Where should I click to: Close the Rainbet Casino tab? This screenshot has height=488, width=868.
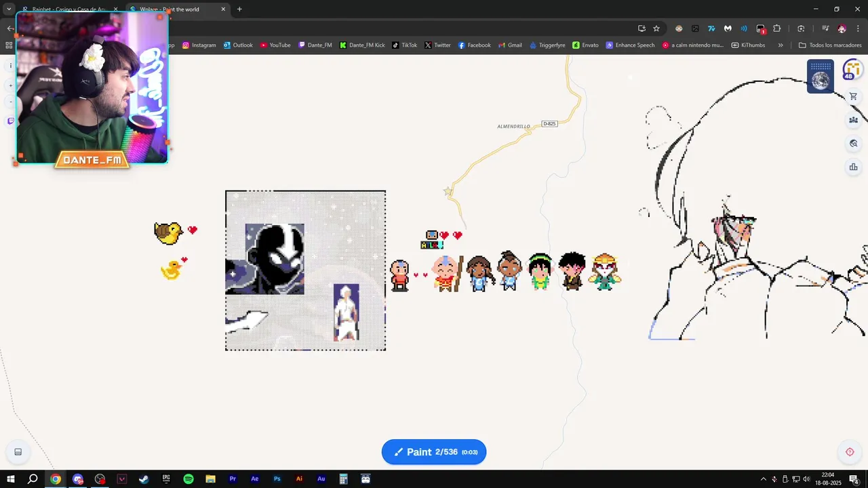click(115, 9)
